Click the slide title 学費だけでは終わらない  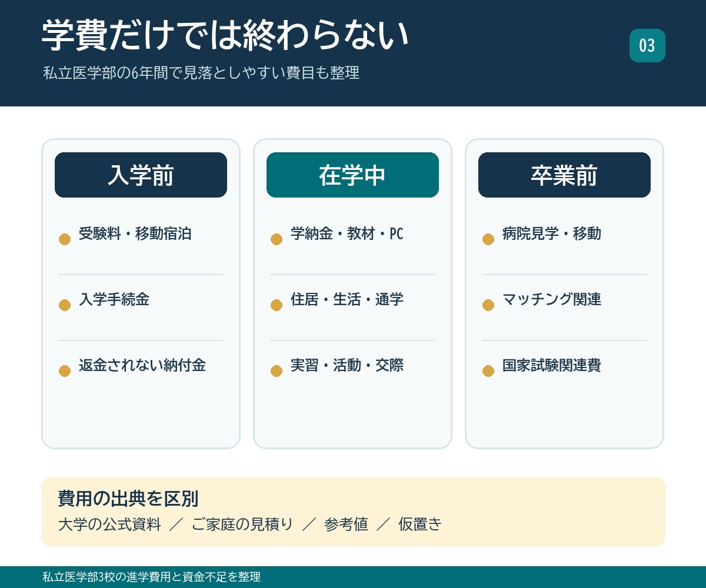click(225, 35)
